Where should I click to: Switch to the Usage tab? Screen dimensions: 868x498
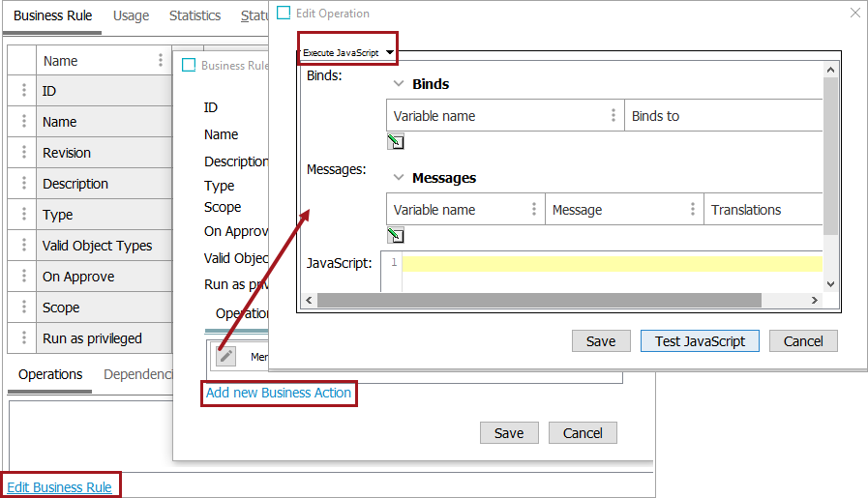point(131,15)
